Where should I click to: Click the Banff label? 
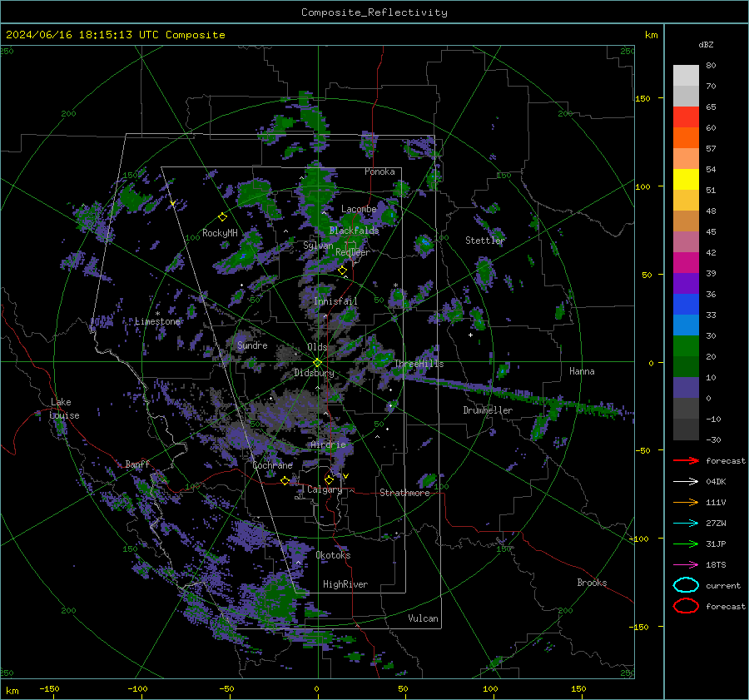pos(137,464)
